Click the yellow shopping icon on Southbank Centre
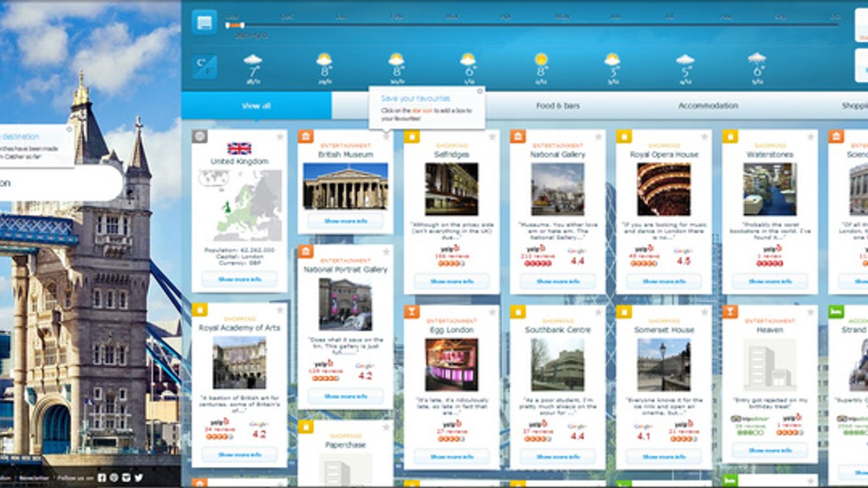Screen dimensions: 868x488 (x=517, y=312)
